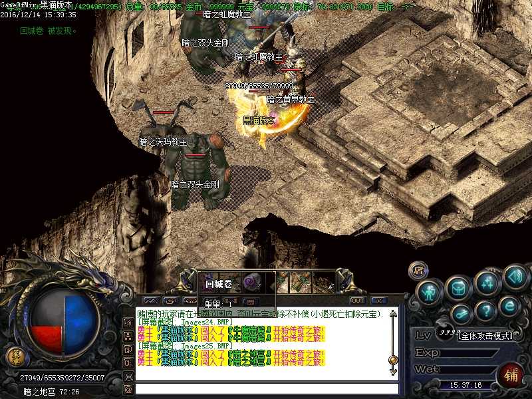The width and height of the screenshot is (532, 399).
Task: Click the second small button above chat
Action: pos(171,301)
